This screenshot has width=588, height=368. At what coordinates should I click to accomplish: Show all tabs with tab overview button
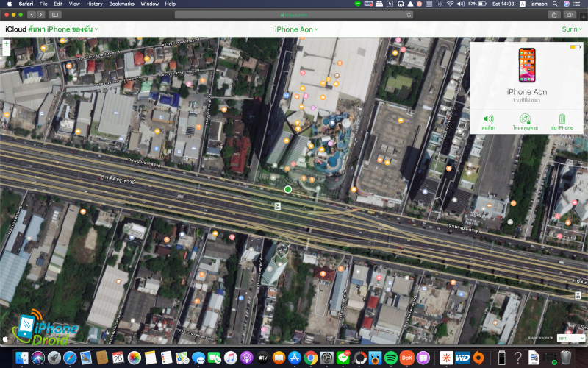(570, 15)
